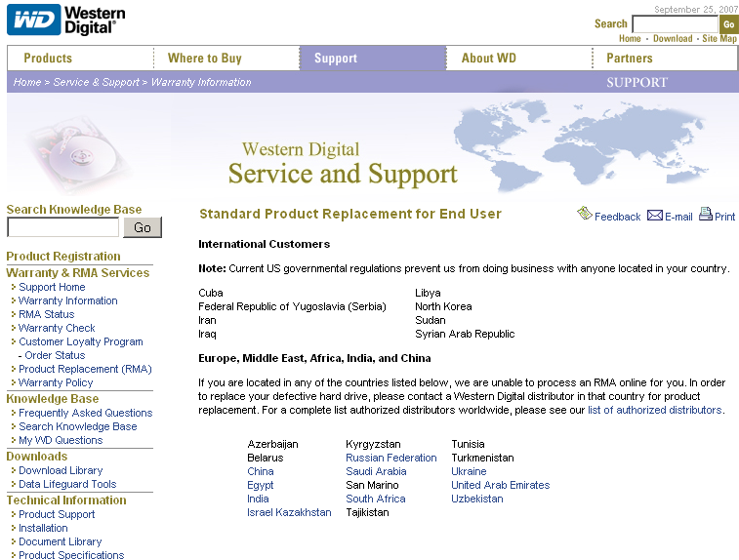Click the Kyrgyzstan text

pos(373,444)
